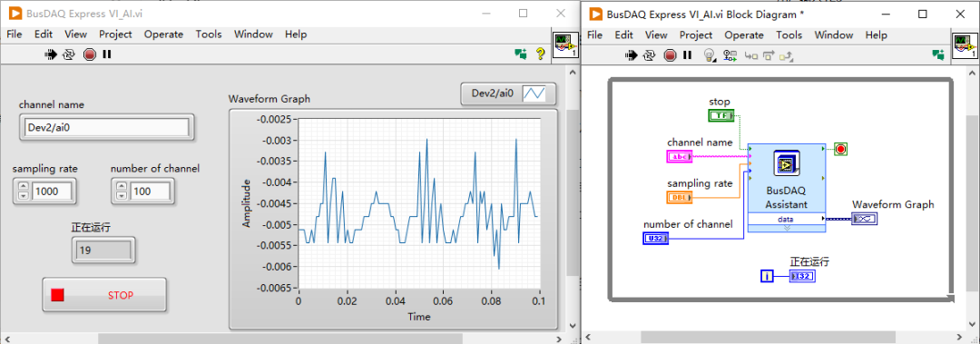Click the Amplitude axis label
The image size is (980, 344).
246,203
